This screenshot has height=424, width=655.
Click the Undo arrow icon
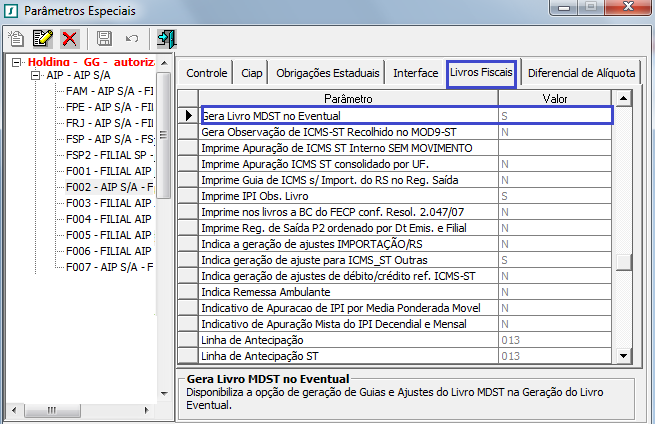click(131, 39)
